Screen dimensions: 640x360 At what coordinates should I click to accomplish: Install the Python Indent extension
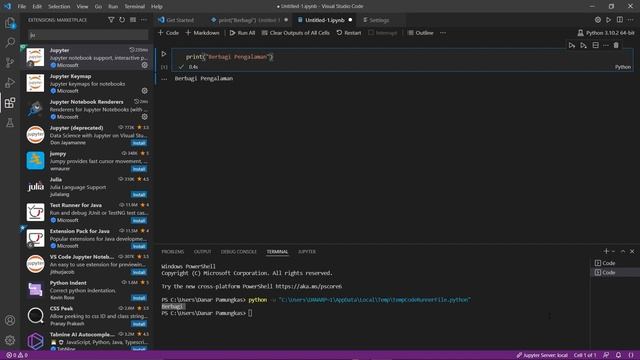[139, 298]
